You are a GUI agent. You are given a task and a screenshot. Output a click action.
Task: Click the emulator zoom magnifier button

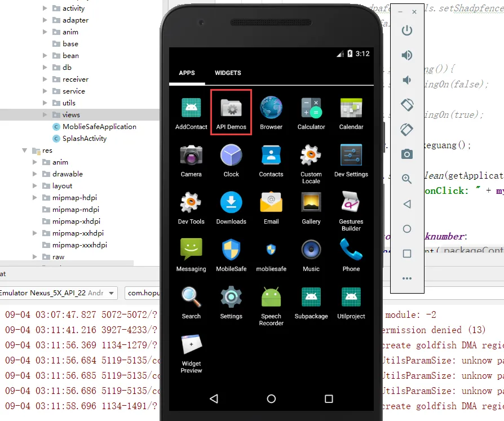407,179
